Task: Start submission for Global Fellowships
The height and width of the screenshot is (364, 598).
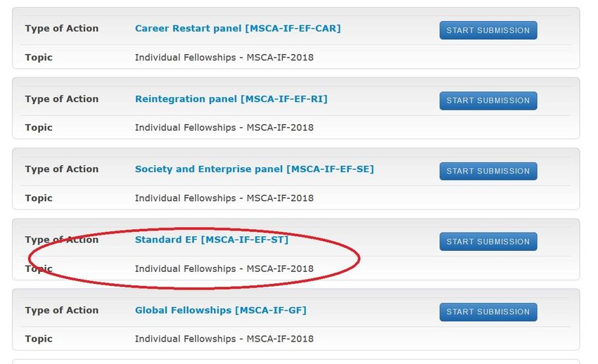Action: point(488,312)
